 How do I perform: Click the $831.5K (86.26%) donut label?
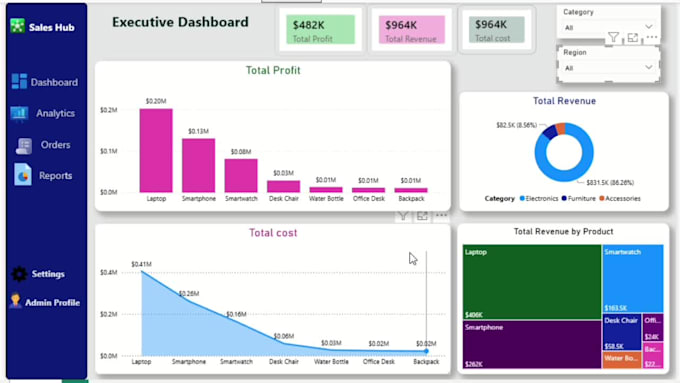pyautogui.click(x=610, y=183)
